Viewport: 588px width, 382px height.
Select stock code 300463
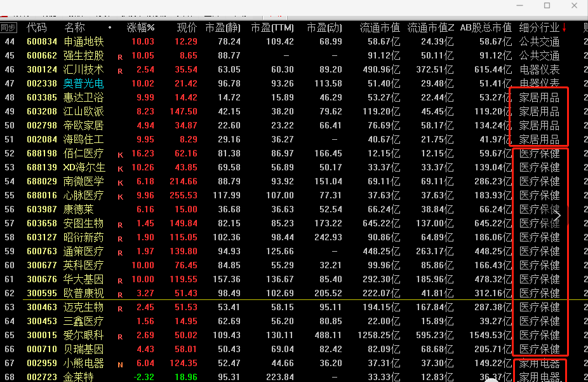pyautogui.click(x=42, y=308)
